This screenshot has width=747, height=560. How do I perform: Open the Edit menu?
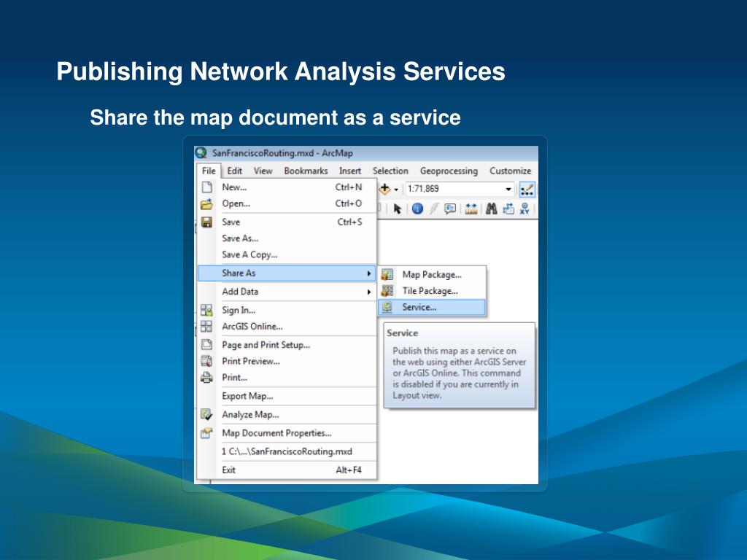coord(234,171)
